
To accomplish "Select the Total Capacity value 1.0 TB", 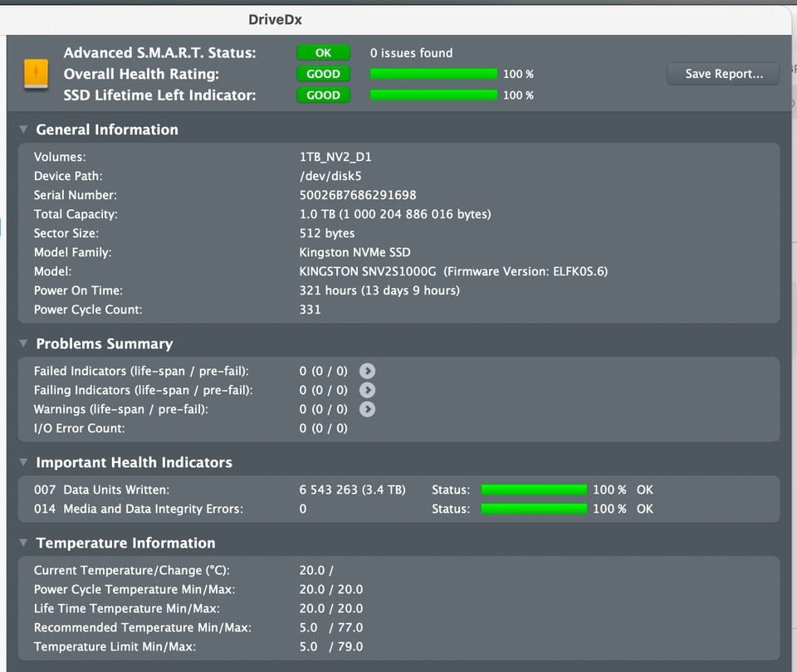I will [x=395, y=214].
